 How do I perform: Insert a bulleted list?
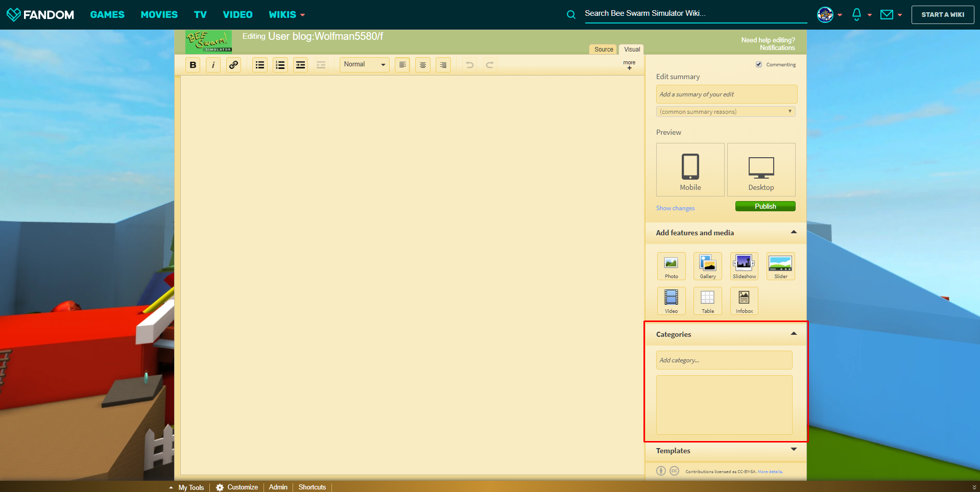pyautogui.click(x=260, y=65)
